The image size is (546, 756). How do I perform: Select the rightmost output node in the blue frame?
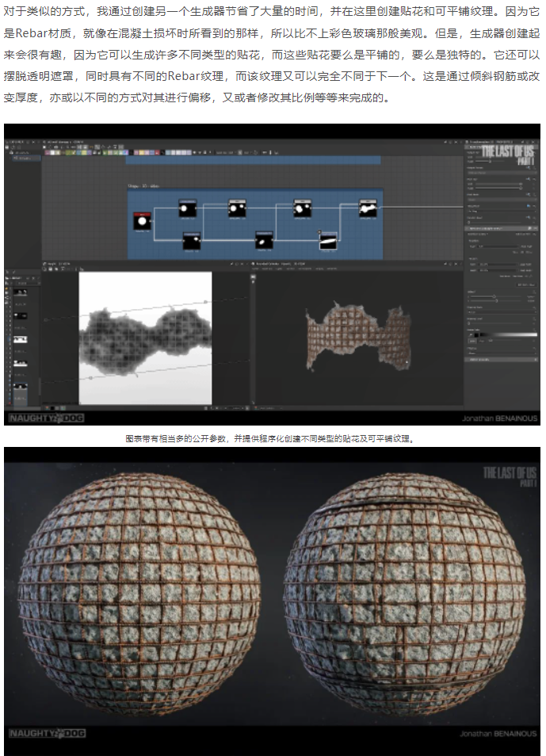click(x=368, y=208)
